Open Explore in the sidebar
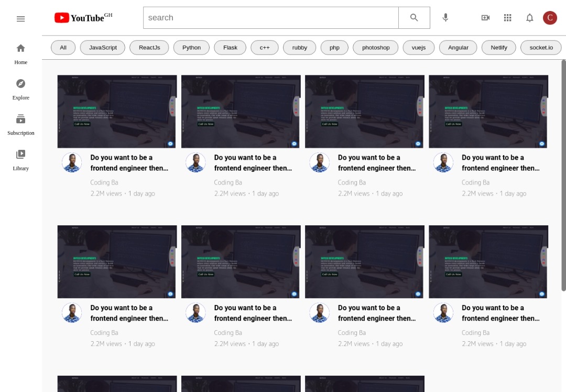Image resolution: width=566 pixels, height=392 pixels. 20,90
